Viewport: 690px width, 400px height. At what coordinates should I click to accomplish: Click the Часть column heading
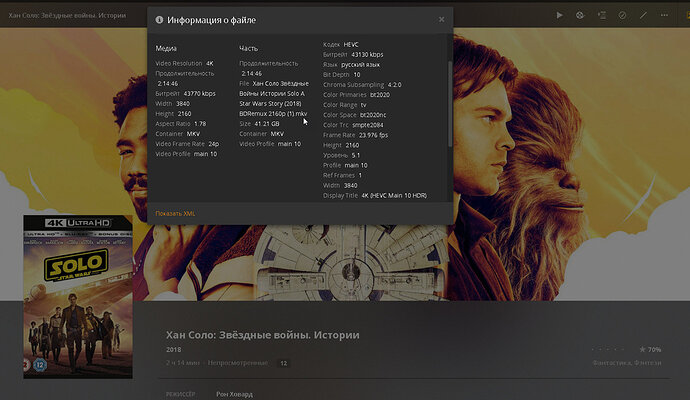[x=249, y=48]
